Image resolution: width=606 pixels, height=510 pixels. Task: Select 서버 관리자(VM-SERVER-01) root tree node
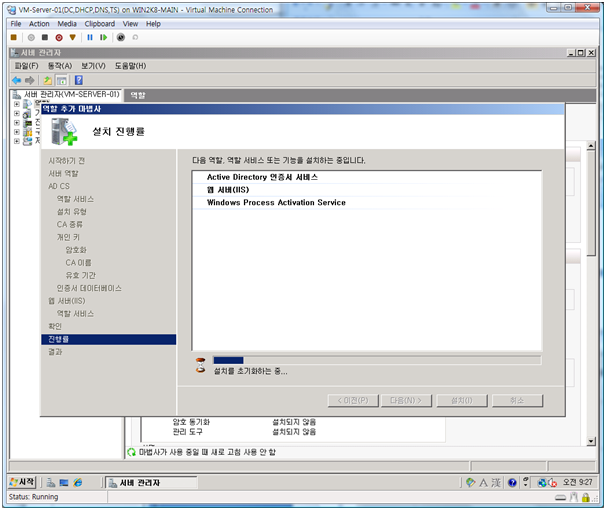point(72,95)
